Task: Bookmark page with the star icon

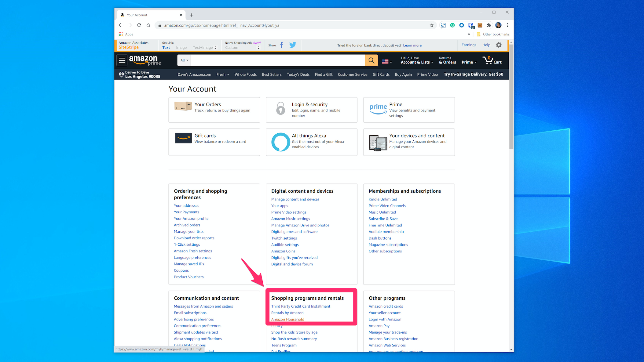Action: click(432, 25)
